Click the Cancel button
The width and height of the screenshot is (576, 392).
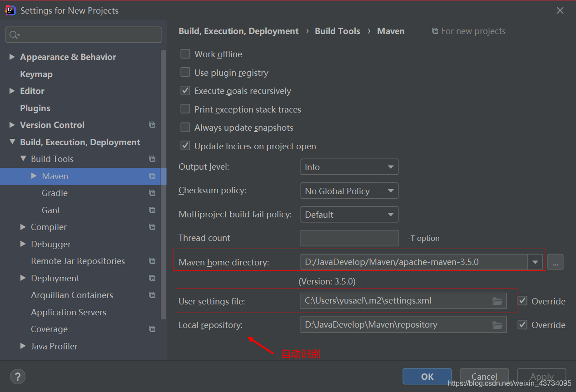(x=484, y=377)
